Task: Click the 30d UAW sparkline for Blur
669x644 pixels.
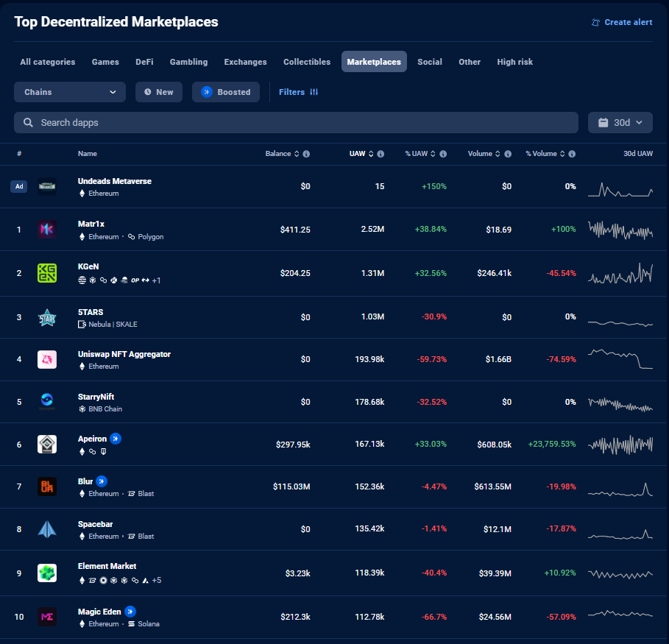Action: coord(620,489)
